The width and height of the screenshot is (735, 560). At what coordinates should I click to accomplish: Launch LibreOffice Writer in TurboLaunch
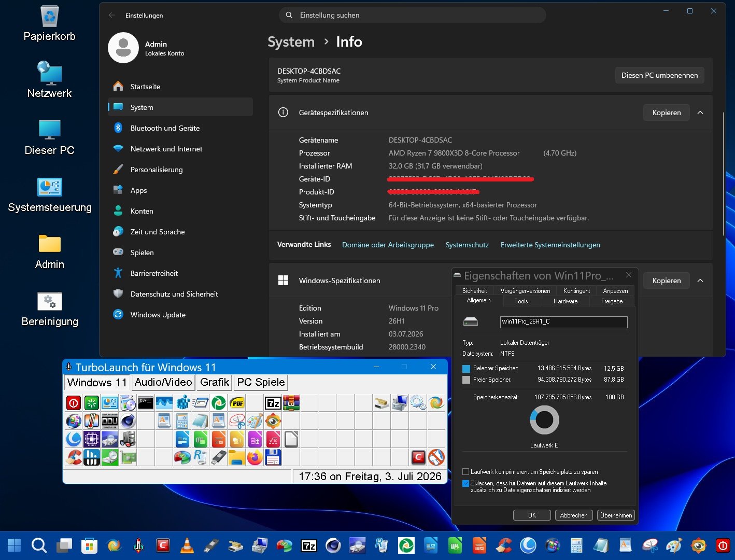pos(182,439)
